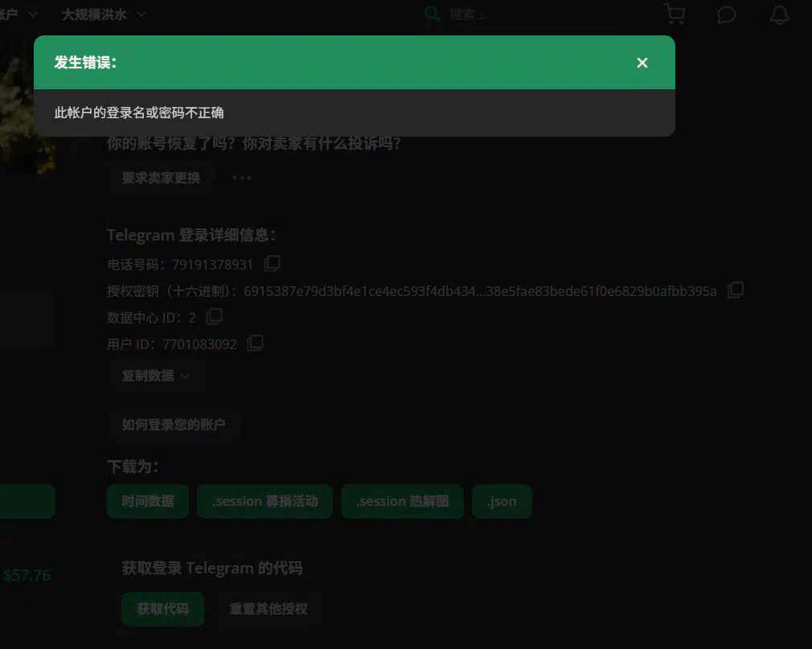Screen dimensions: 812x649
Task: Open the notifications bell icon
Action: (779, 14)
